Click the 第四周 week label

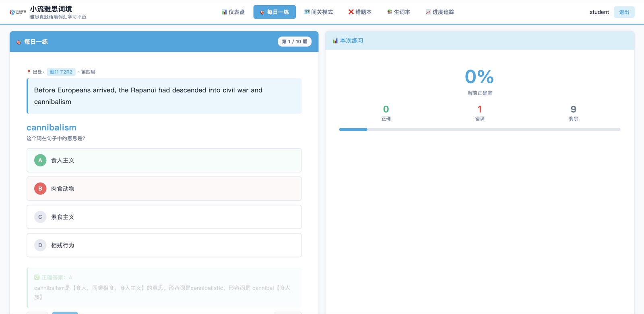[88, 72]
